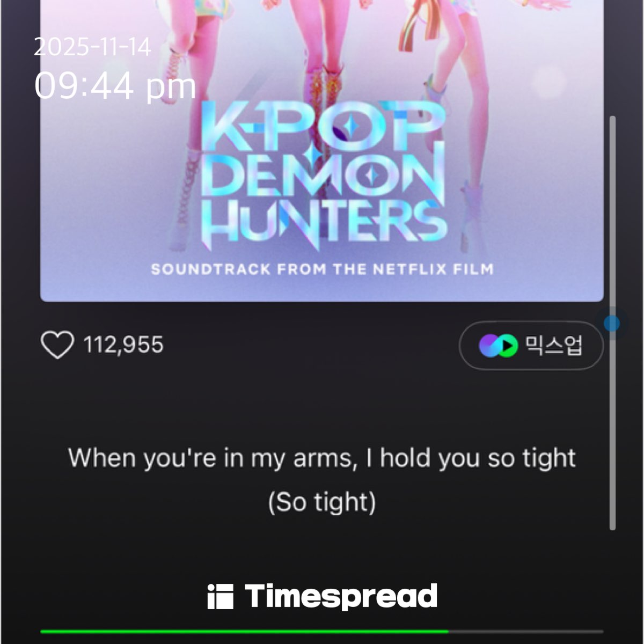
Task: View the 112,955 likes count
Action: [x=123, y=345]
